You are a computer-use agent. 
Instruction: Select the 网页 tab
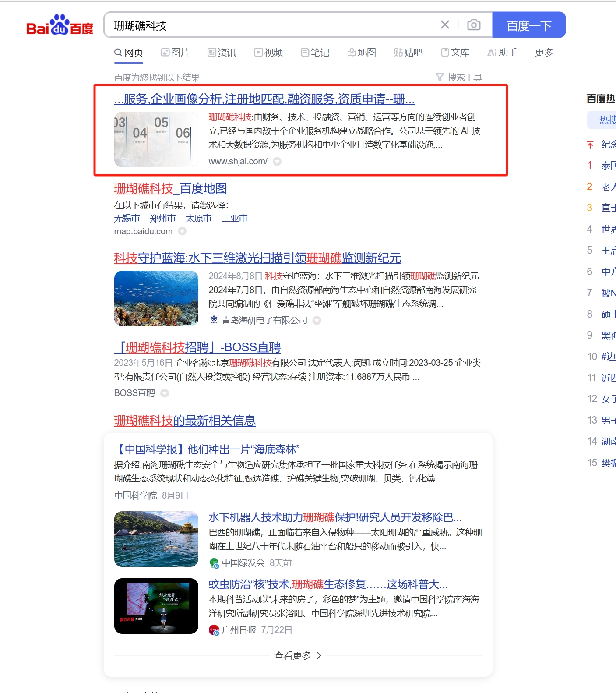coord(129,53)
